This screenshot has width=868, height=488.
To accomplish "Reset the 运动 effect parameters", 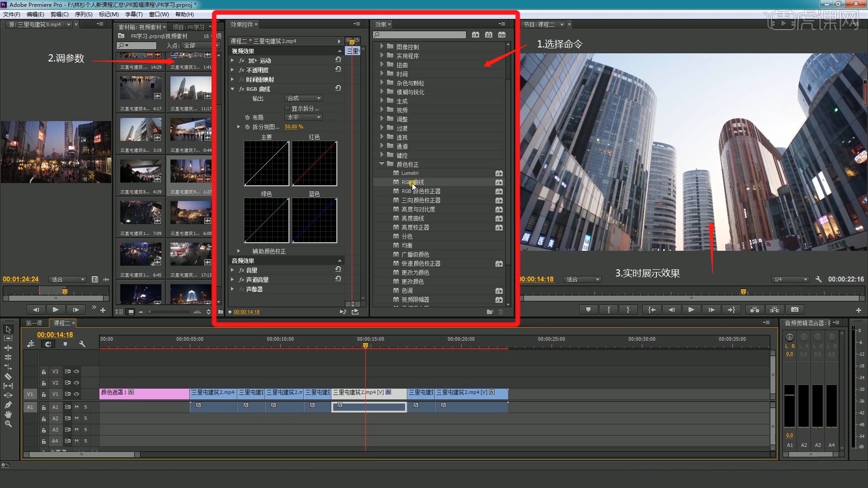I will 338,60.
